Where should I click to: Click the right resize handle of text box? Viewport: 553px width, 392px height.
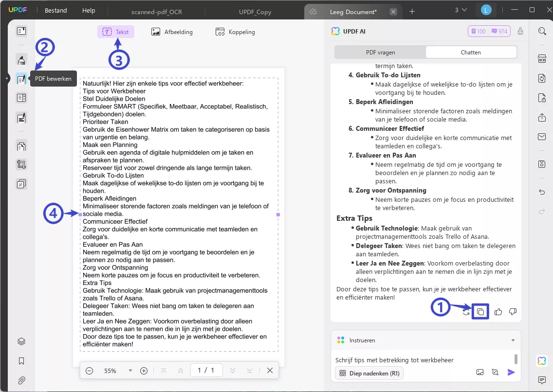[278, 214]
